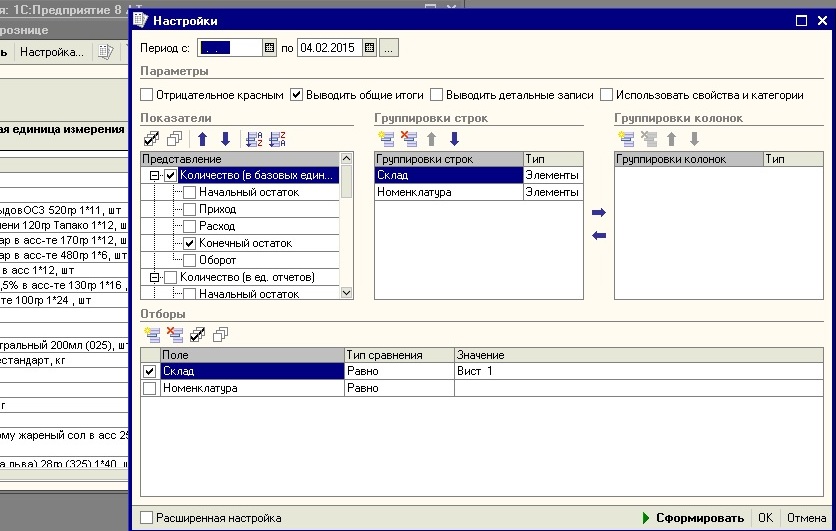Click Отмена button
Viewport: 836px width, 531px height.
coord(807,518)
